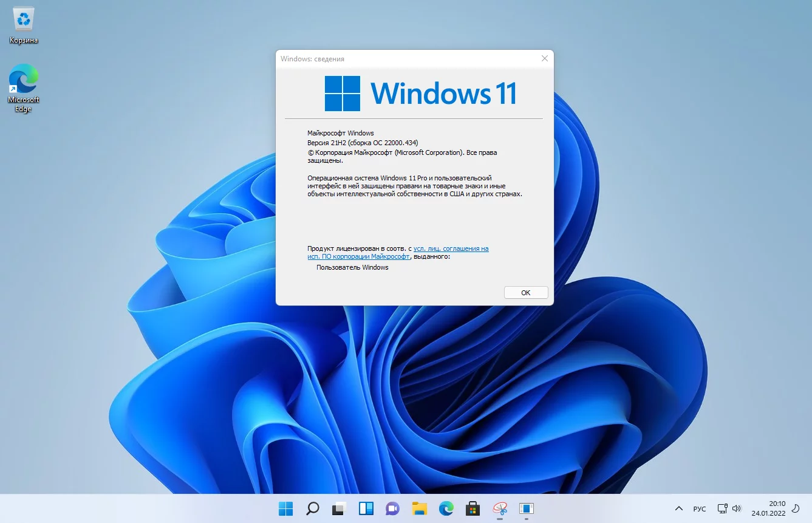The height and width of the screenshot is (523, 812).
Task: Open network settings from the tray icon
Action: tap(722, 508)
